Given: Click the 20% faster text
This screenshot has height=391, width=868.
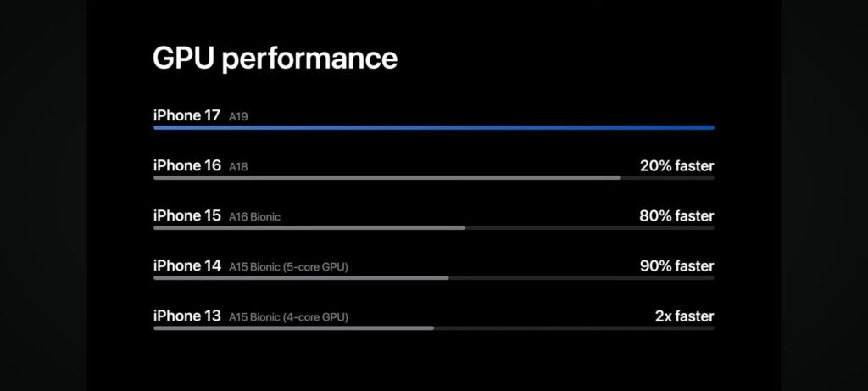Looking at the screenshot, I should (x=677, y=165).
